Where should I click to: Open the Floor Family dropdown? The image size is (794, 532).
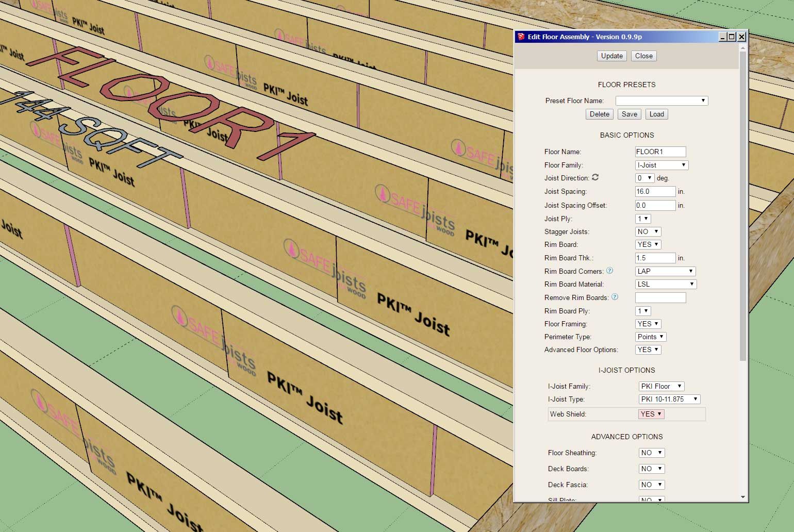(x=662, y=165)
